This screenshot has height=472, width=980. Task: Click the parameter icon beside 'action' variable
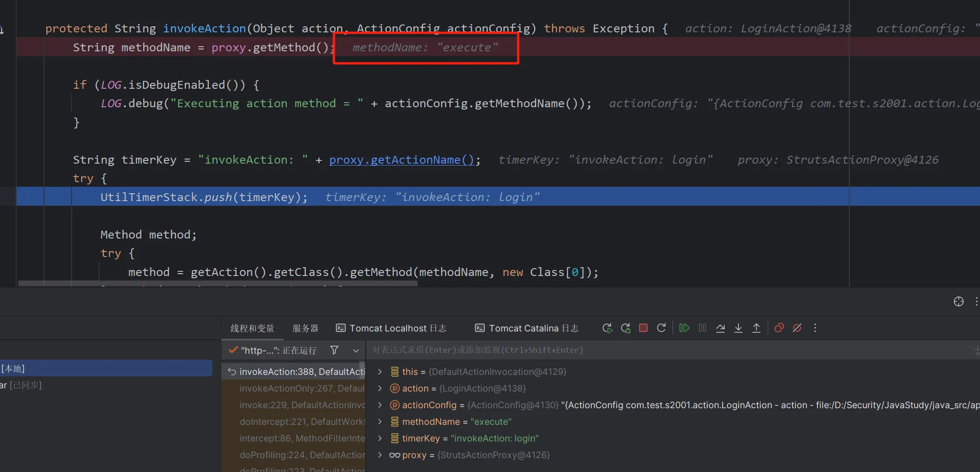click(395, 388)
